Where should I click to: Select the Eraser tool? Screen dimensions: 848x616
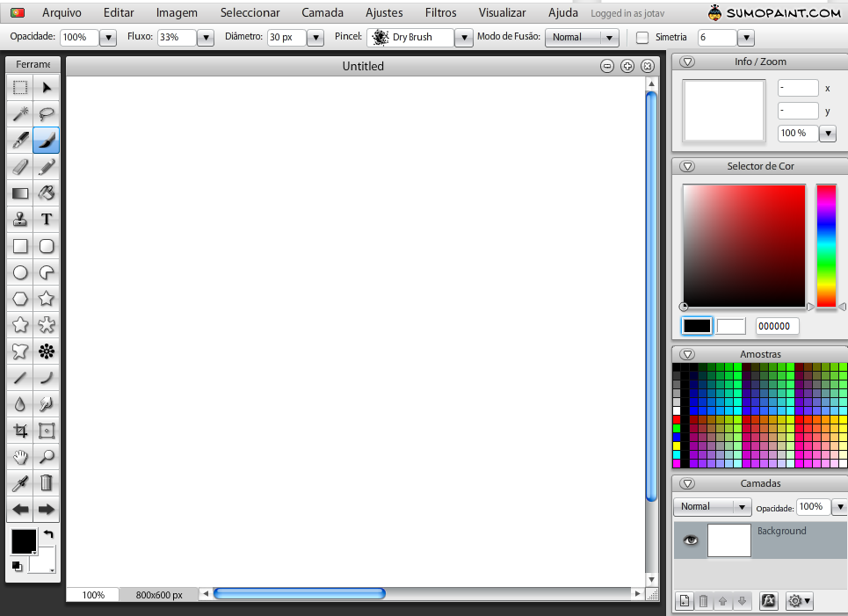(19, 167)
